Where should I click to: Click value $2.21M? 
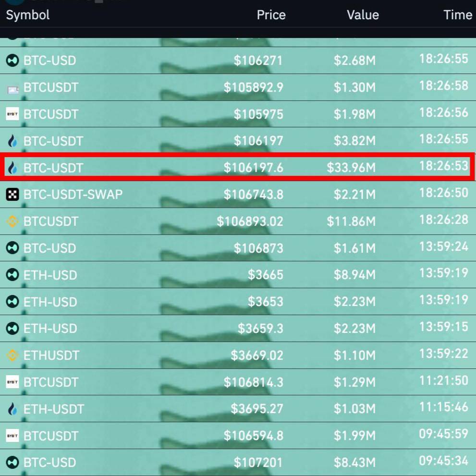click(354, 194)
